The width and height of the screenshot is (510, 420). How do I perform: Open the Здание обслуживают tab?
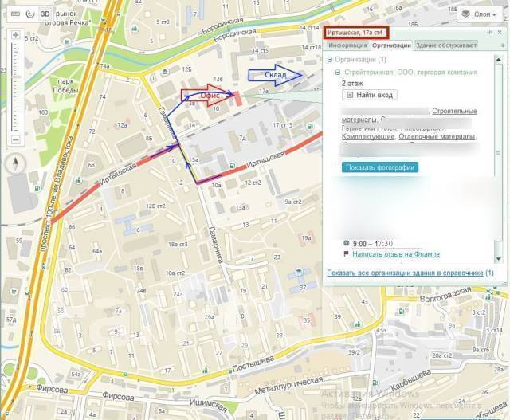(x=446, y=45)
